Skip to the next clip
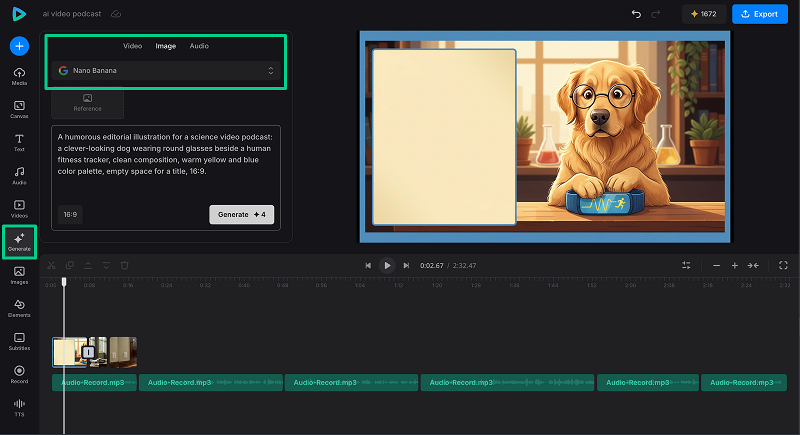This screenshot has width=800, height=435. pyautogui.click(x=406, y=266)
